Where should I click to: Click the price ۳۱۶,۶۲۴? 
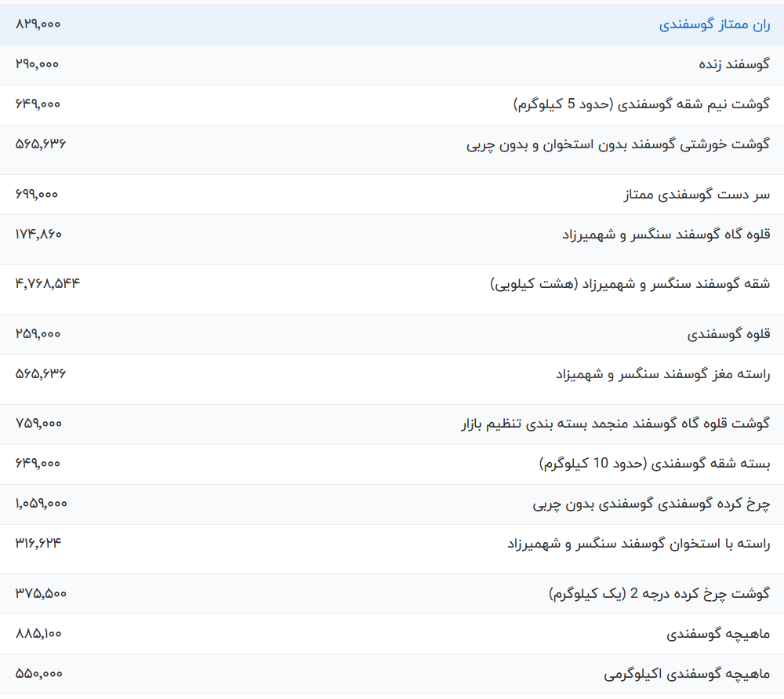coord(38,544)
